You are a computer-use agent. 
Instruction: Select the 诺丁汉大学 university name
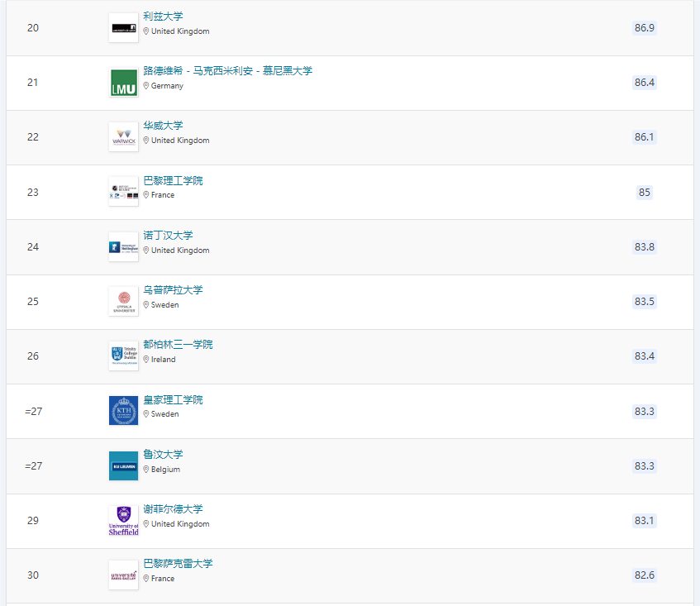click(168, 236)
